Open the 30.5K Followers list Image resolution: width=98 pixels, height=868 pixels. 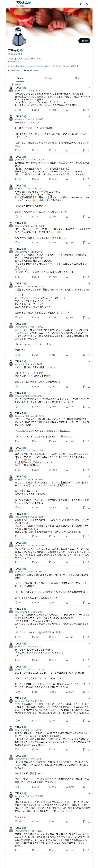[31, 70]
